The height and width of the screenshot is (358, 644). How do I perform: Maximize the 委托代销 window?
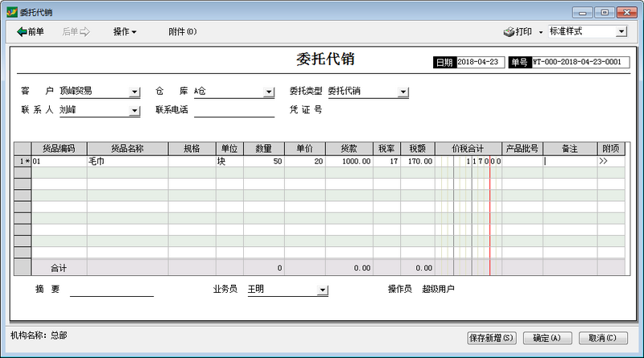point(605,12)
